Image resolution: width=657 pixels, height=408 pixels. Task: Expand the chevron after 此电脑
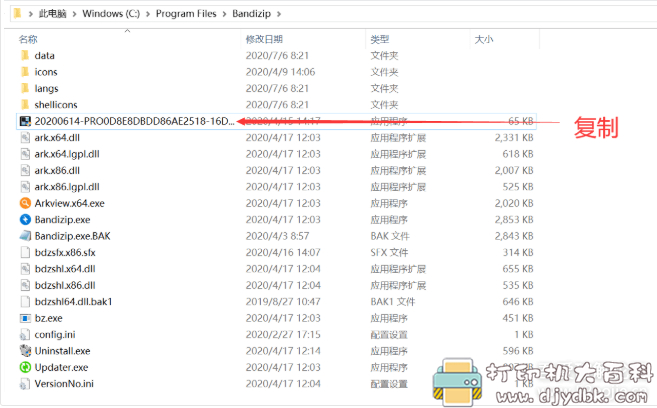[74, 14]
